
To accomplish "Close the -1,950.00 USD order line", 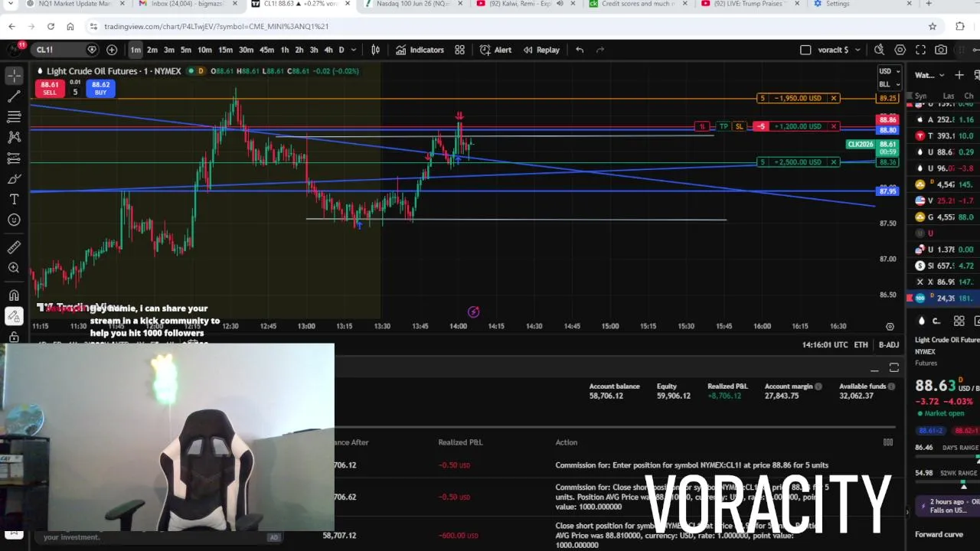I will (x=834, y=98).
